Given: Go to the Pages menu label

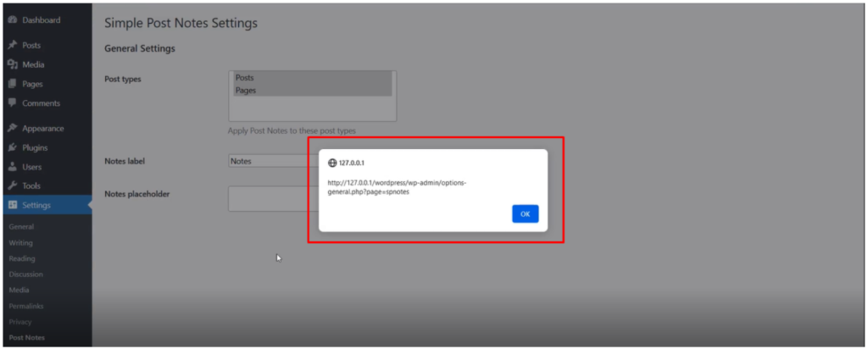Looking at the screenshot, I should (33, 84).
